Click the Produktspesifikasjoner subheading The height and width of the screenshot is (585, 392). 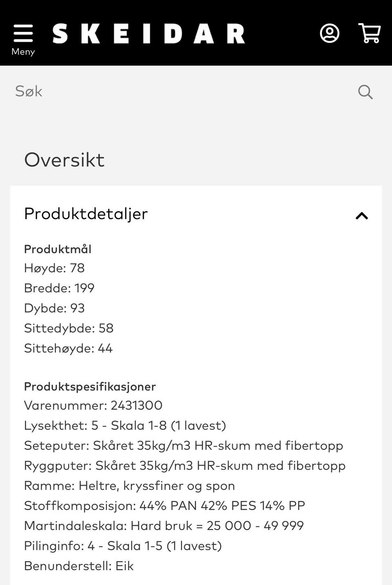(90, 387)
